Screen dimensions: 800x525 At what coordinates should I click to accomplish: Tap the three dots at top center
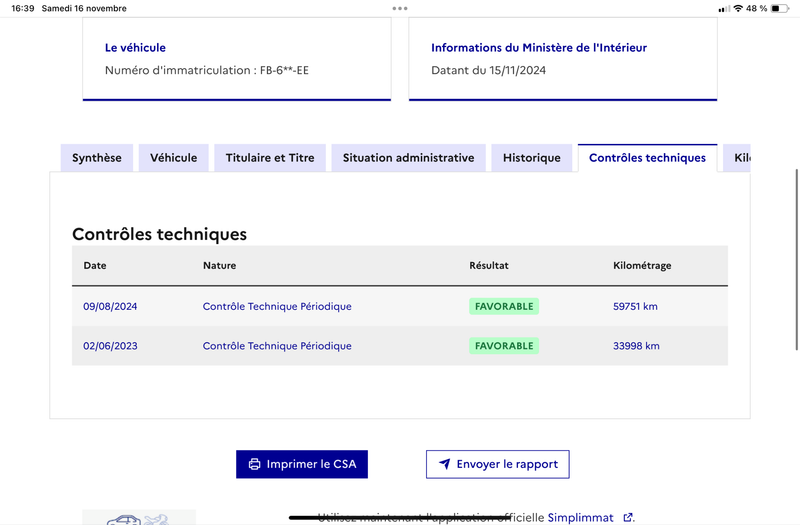point(400,8)
